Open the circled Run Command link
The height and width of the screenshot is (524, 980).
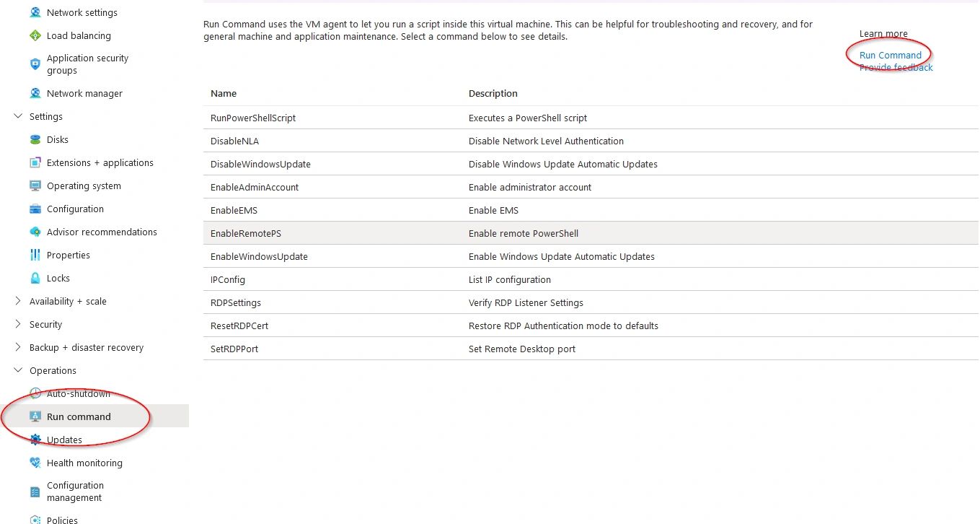pyautogui.click(x=890, y=55)
